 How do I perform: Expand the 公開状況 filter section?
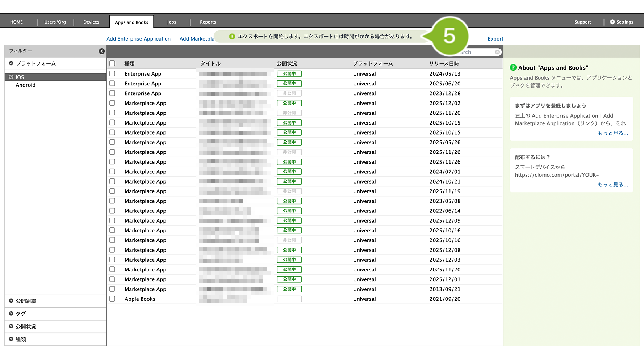[x=11, y=326]
